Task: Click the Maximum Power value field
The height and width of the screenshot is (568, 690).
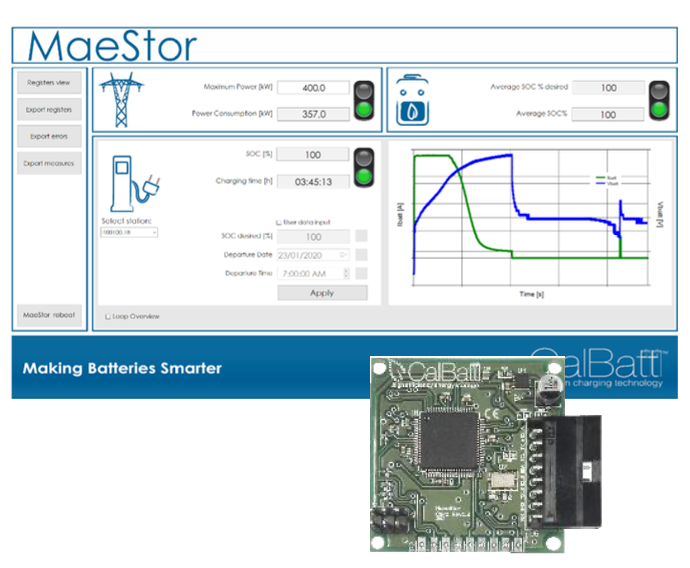Action: click(x=313, y=88)
